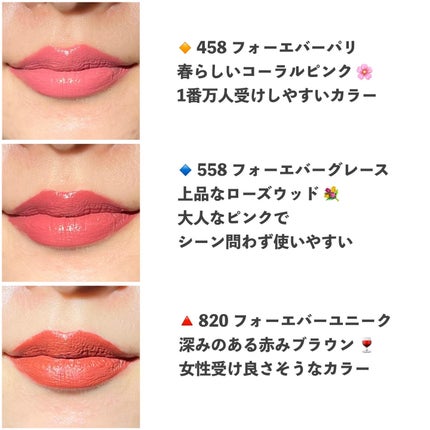This screenshot has width=430, height=430.
Task: Click the 820 フォーエバーユニーク heading
Action: (x=294, y=321)
